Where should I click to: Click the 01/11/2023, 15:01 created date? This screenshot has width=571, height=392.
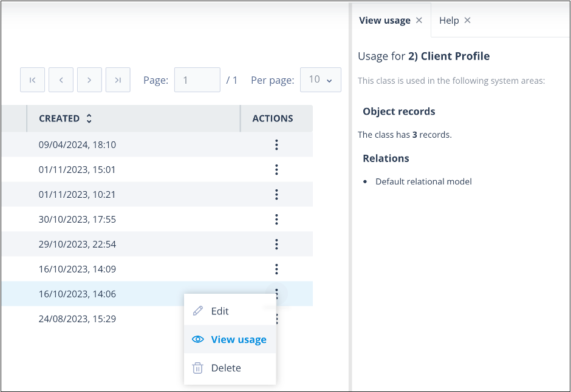click(x=77, y=169)
